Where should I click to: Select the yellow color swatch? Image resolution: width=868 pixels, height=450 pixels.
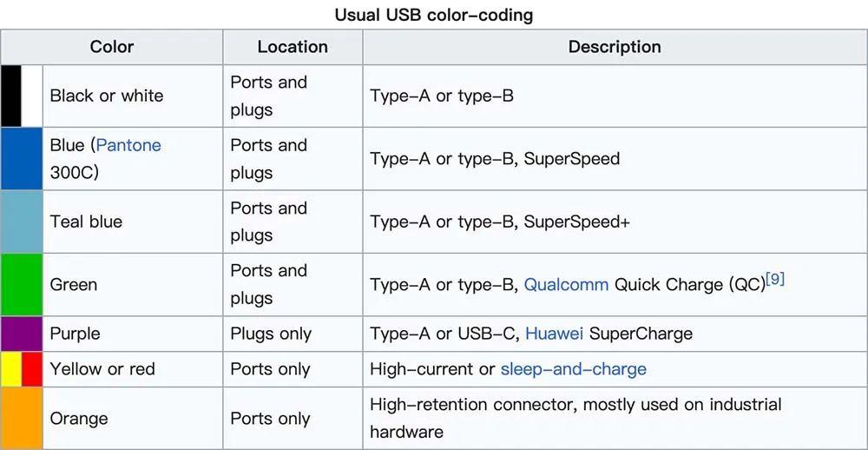coord(10,369)
